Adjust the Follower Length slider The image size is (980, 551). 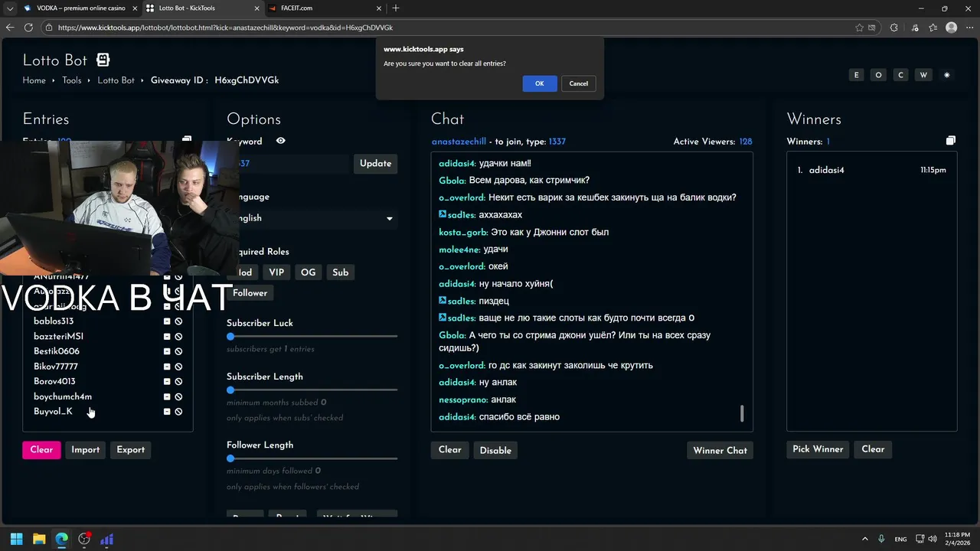pos(312,458)
